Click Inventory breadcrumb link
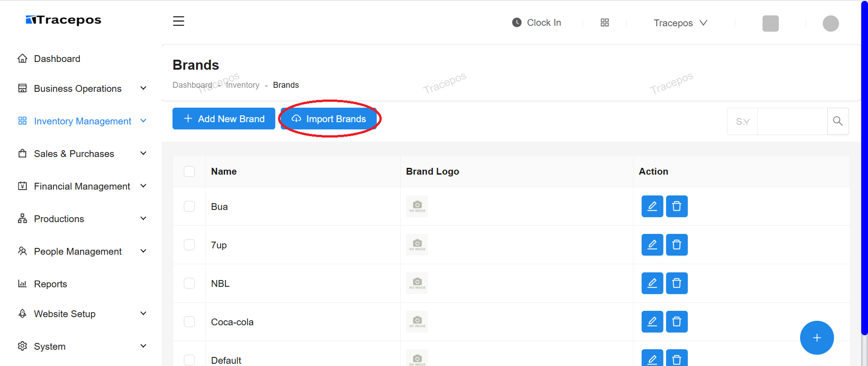The height and width of the screenshot is (366, 868). point(243,85)
